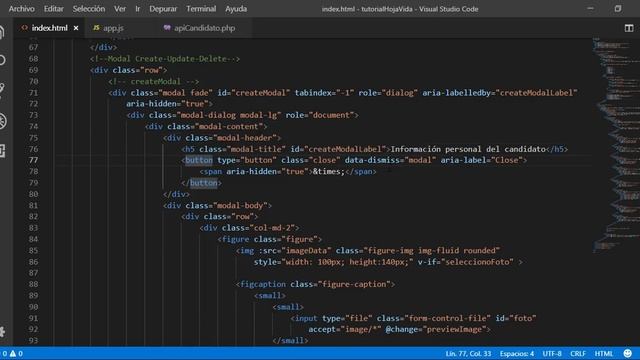
Task: Open the Depurar menu
Action: (x=163, y=9)
